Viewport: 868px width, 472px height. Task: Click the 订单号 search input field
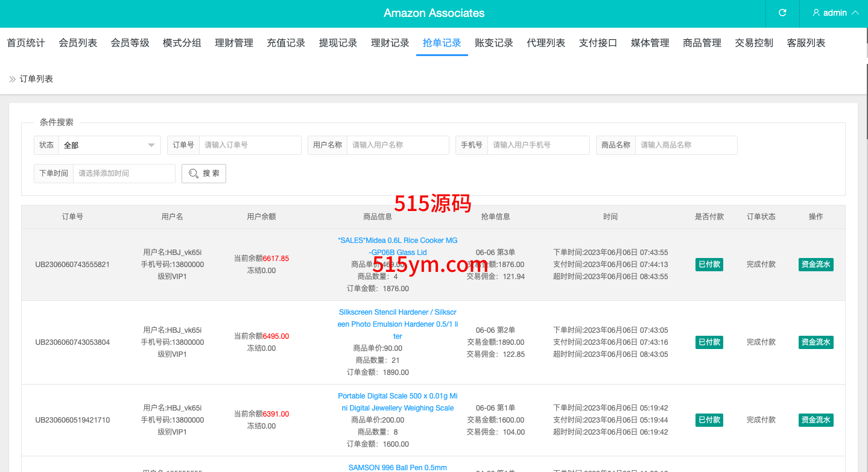[x=250, y=145]
